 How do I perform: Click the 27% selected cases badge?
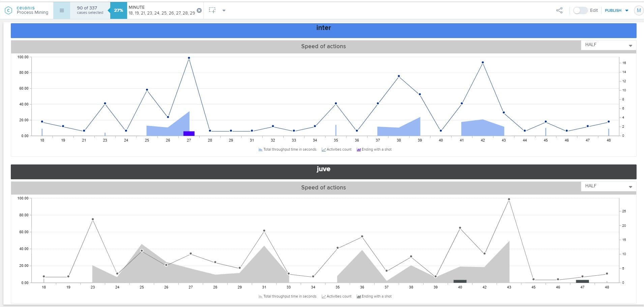(x=118, y=10)
